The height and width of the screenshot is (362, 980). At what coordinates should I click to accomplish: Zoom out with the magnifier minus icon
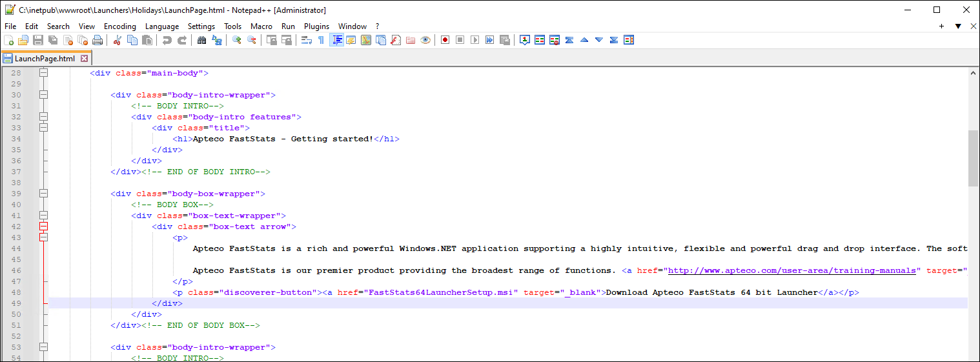tap(252, 40)
